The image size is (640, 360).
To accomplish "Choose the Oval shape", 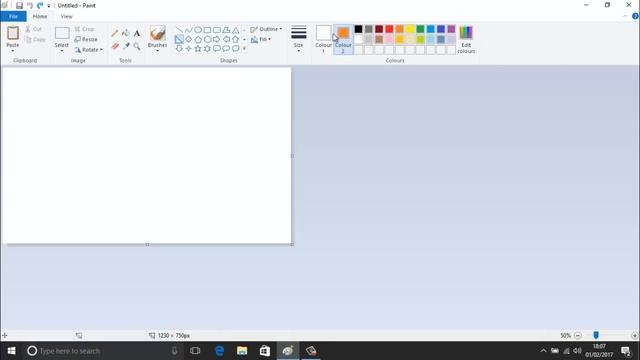I will point(198,30).
